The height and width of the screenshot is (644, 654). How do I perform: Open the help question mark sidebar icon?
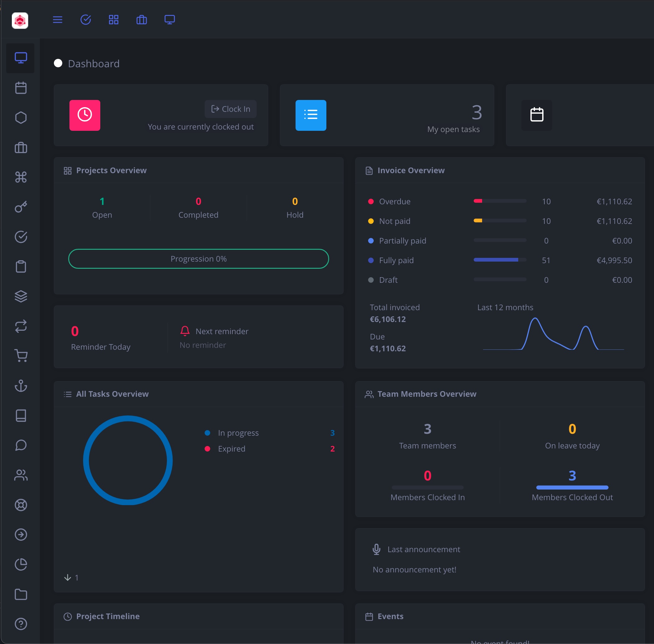pyautogui.click(x=21, y=624)
